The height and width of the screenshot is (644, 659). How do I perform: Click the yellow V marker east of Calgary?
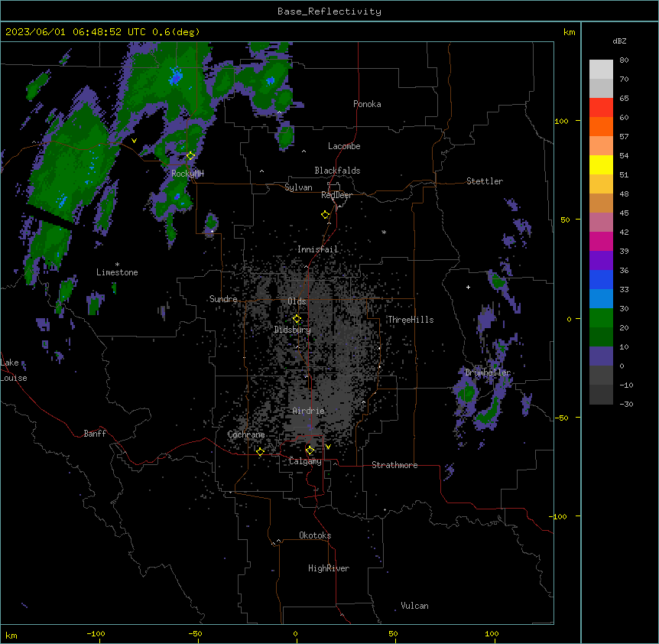(x=328, y=447)
